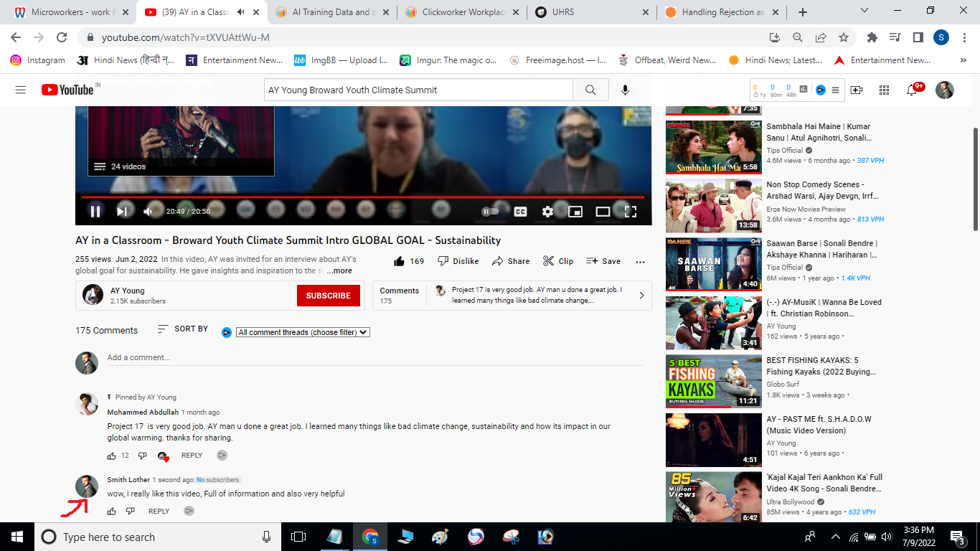The image size is (980, 551).
Task: Save video to a playlist
Action: pos(603,261)
